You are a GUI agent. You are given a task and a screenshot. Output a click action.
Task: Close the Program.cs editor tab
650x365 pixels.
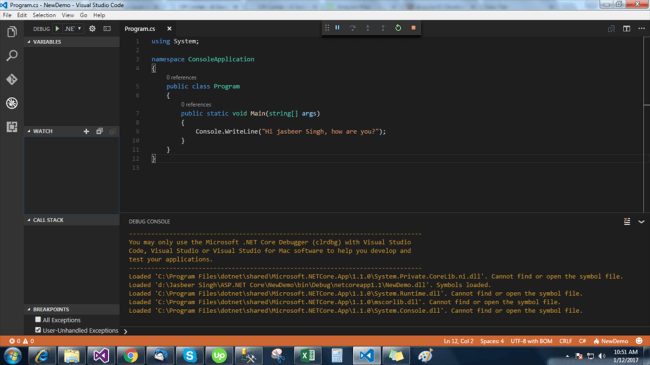(x=169, y=29)
